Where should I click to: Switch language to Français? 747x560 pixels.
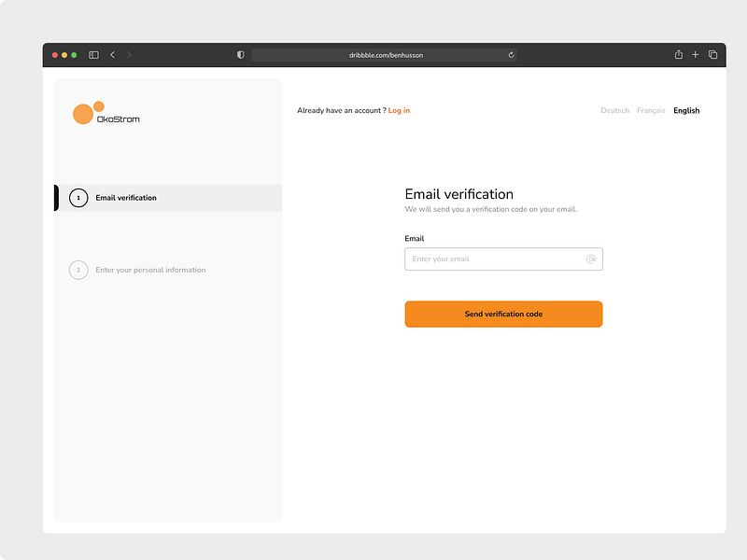tap(651, 110)
